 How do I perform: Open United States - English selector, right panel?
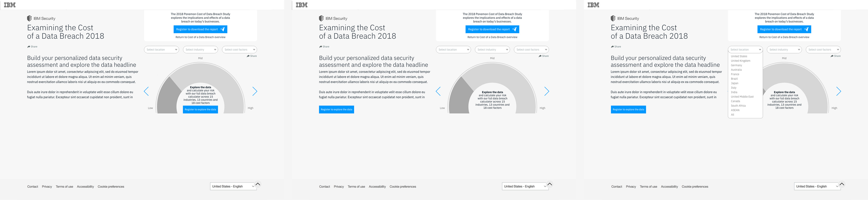817,187
